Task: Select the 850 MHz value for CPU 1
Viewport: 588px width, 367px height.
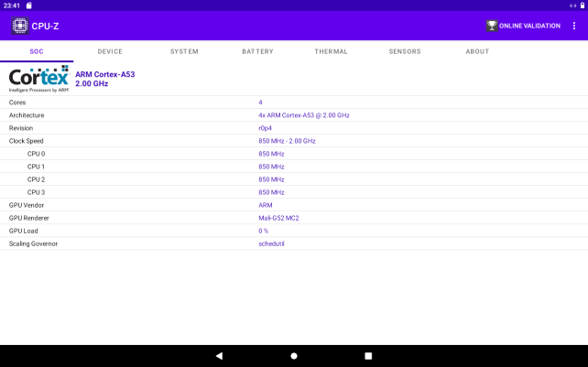Action: (x=271, y=167)
